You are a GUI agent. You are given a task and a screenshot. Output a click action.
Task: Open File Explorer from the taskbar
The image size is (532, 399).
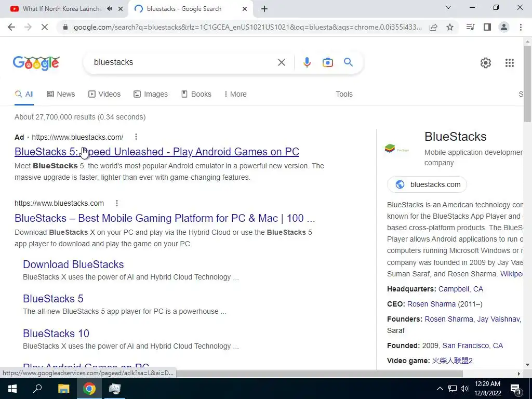click(x=63, y=389)
